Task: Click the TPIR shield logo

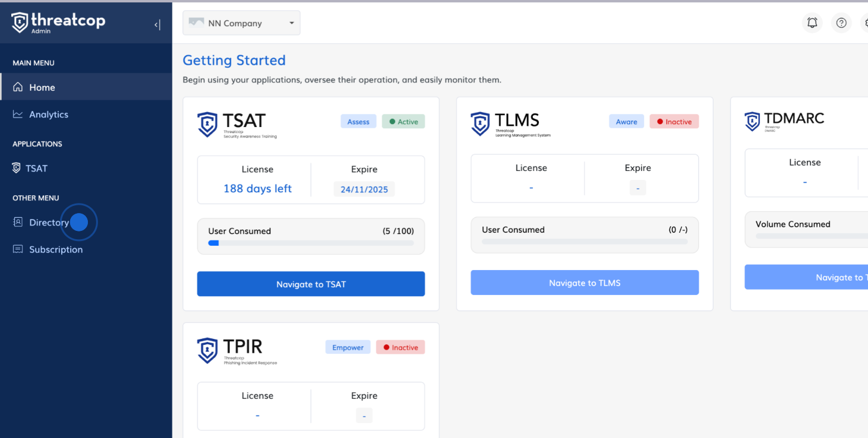Action: coord(207,350)
